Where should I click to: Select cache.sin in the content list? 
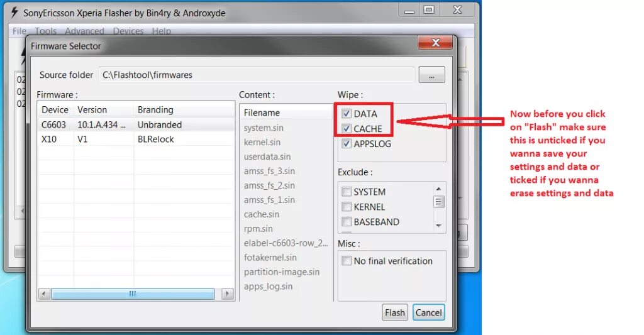click(261, 214)
